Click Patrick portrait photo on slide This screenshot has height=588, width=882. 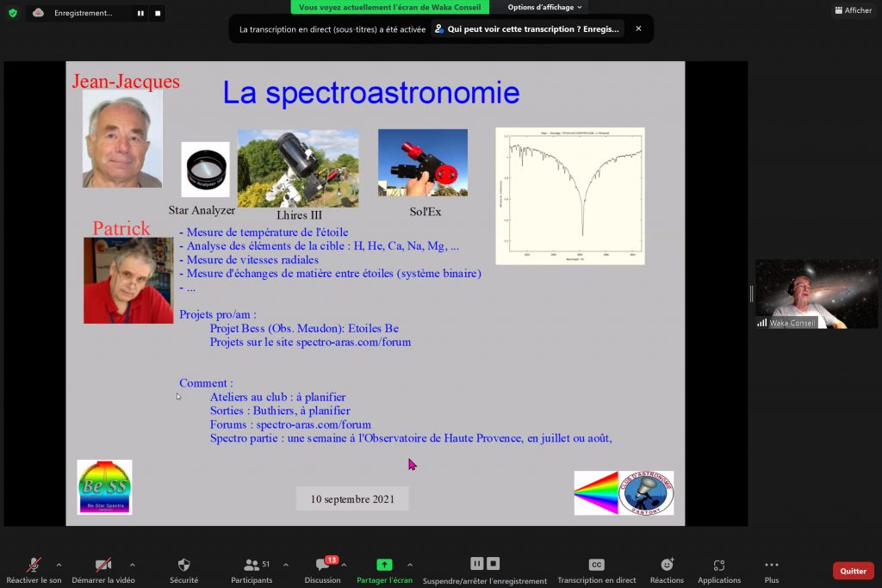tap(128, 280)
